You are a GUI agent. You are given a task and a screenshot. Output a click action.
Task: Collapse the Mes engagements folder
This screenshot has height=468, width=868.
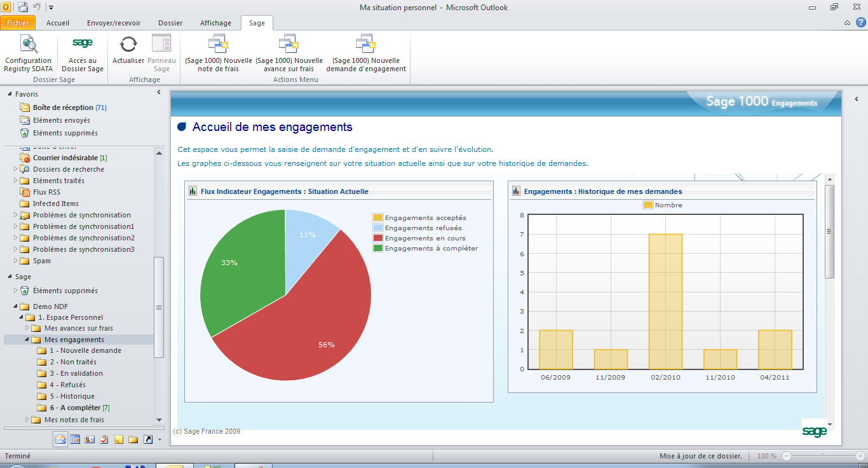[27, 340]
